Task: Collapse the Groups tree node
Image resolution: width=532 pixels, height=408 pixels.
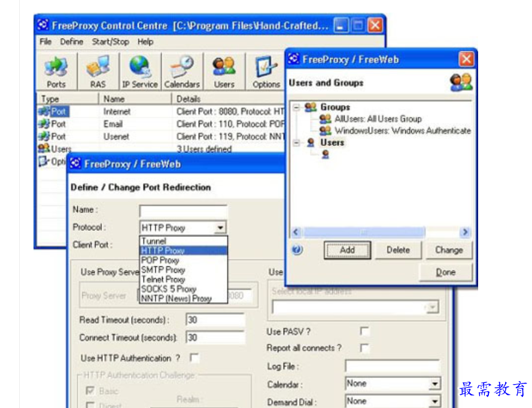Action: pyautogui.click(x=297, y=108)
